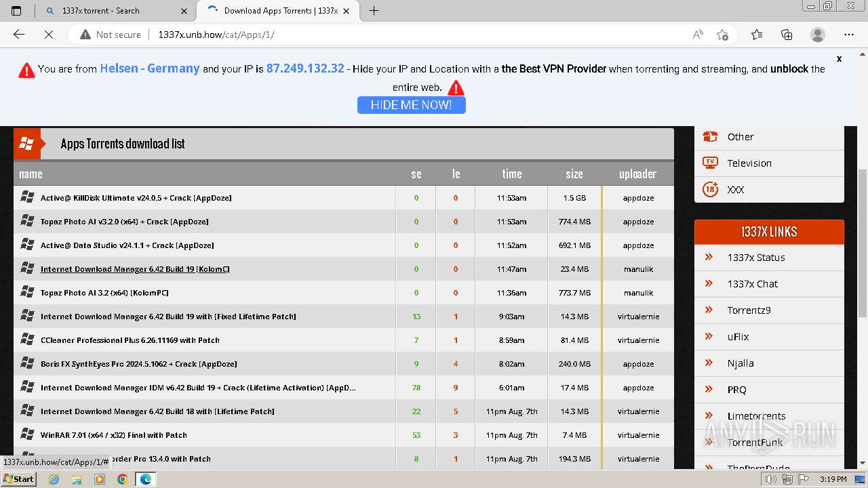Open Topaz Photo AI 3.2 (x64) [KolomPC] torrent
The image size is (868, 488).
pyautogui.click(x=104, y=293)
